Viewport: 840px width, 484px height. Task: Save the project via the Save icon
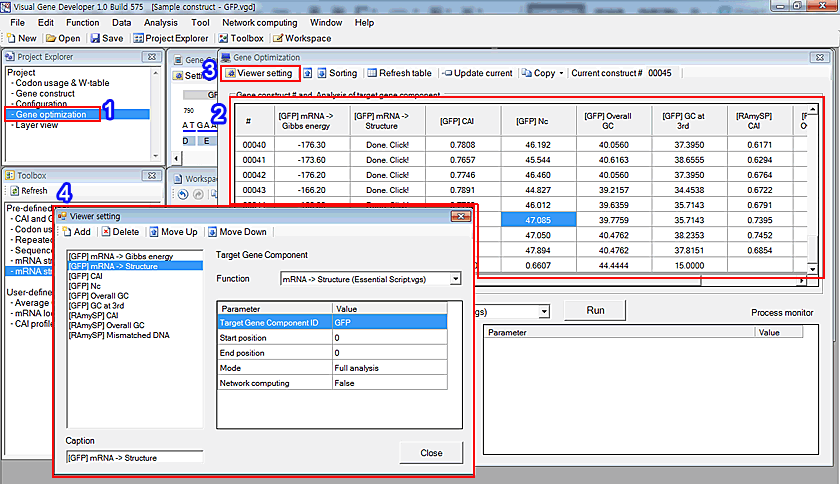click(107, 38)
